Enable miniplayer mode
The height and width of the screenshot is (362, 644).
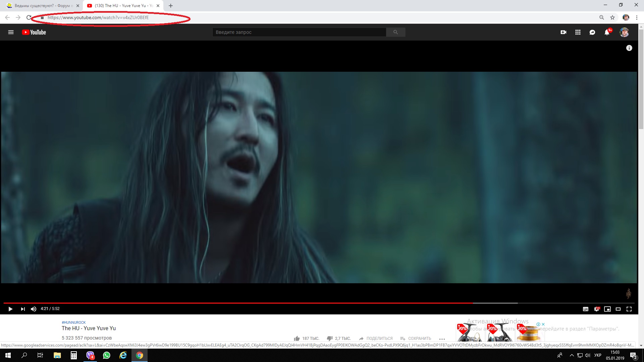pyautogui.click(x=607, y=309)
